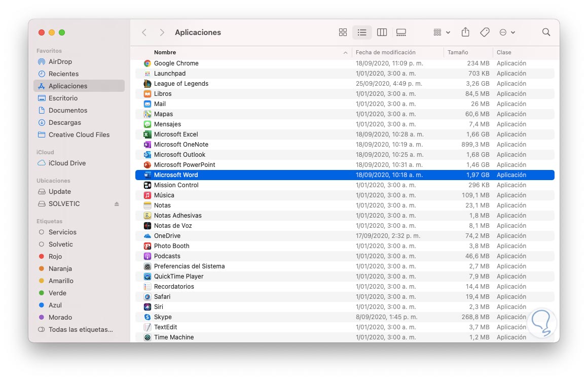
Task: Open Escritorio in the sidebar
Action: 79,98
